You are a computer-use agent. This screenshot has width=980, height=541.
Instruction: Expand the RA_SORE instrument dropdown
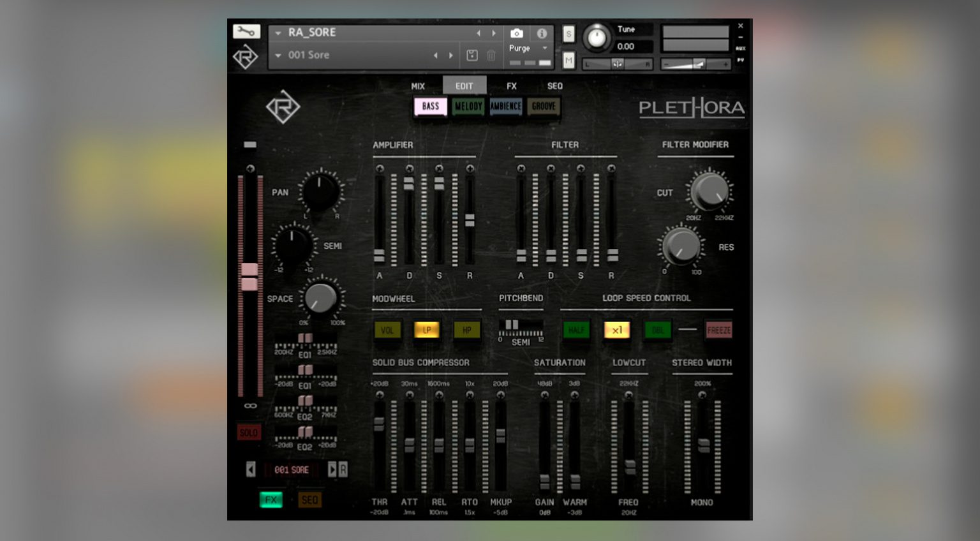point(278,33)
